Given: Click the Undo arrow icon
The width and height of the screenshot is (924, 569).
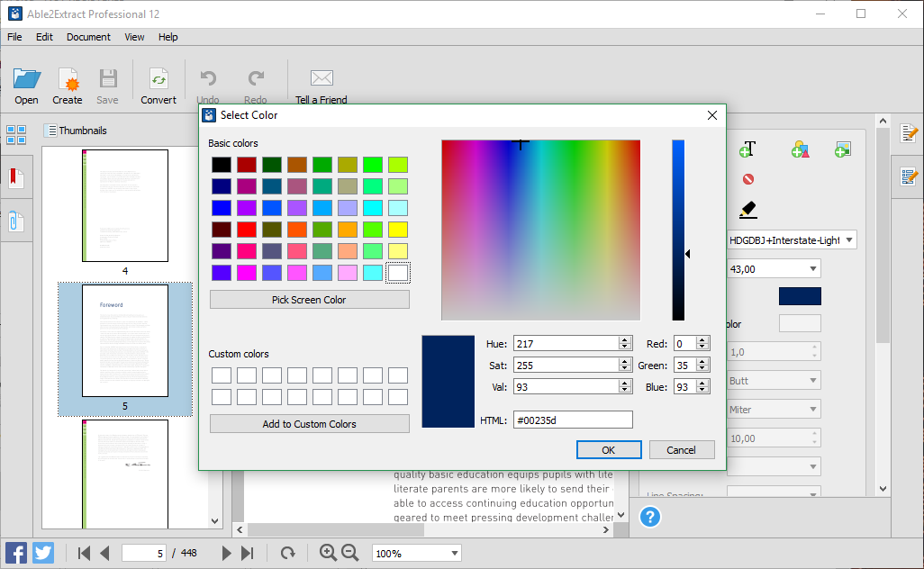Looking at the screenshot, I should (207, 78).
